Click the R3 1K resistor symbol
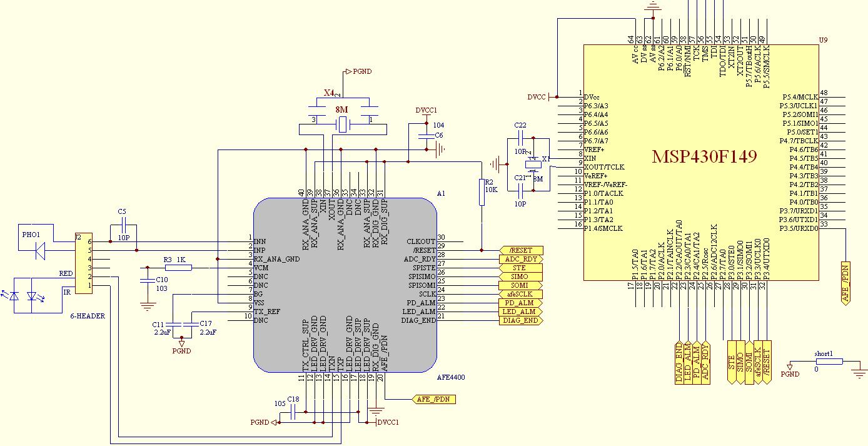Screen dimensions: 868x446 point(178,268)
